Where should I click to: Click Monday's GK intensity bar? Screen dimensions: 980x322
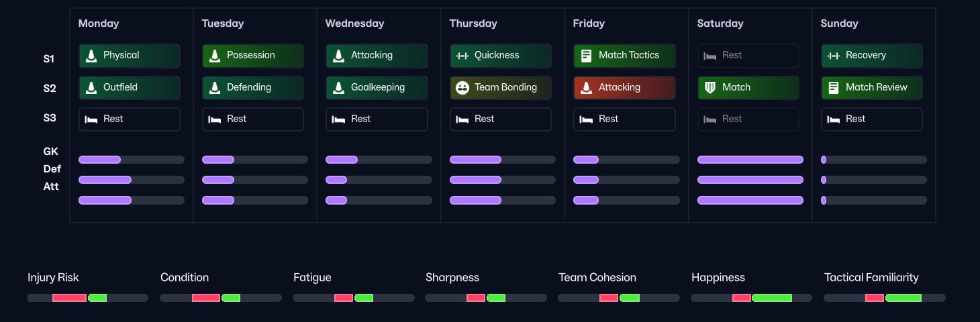click(131, 160)
